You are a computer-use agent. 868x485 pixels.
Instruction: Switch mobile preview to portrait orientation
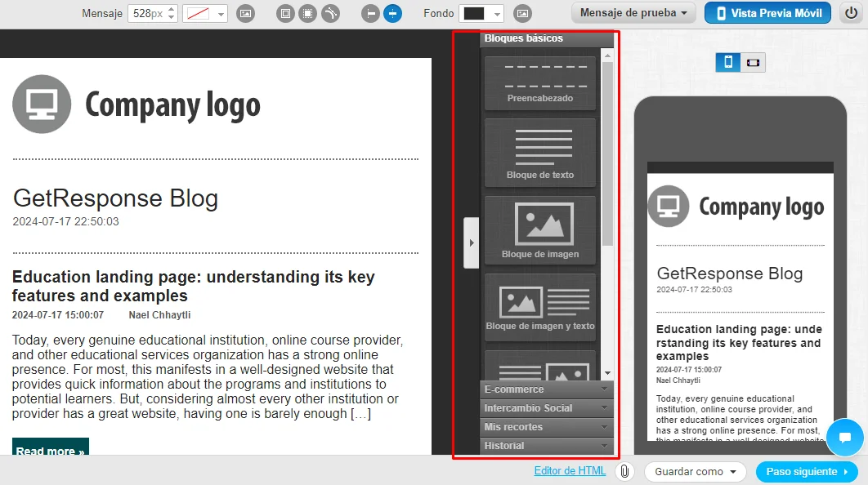[728, 62]
